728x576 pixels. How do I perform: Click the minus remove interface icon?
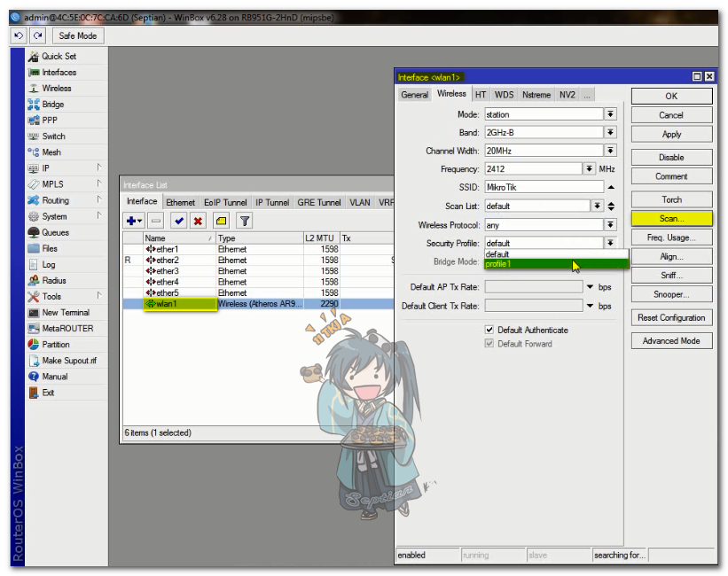coord(156,221)
